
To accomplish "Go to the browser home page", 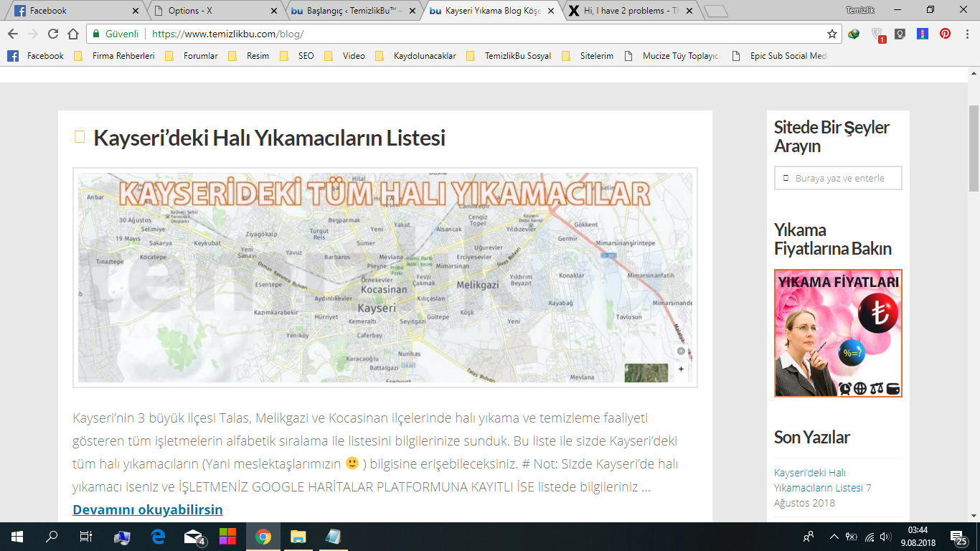I will (73, 34).
